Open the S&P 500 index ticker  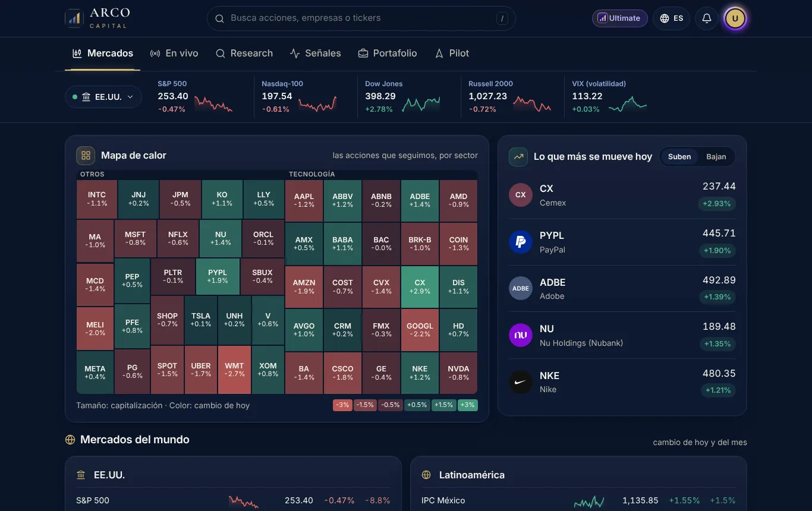click(x=199, y=97)
